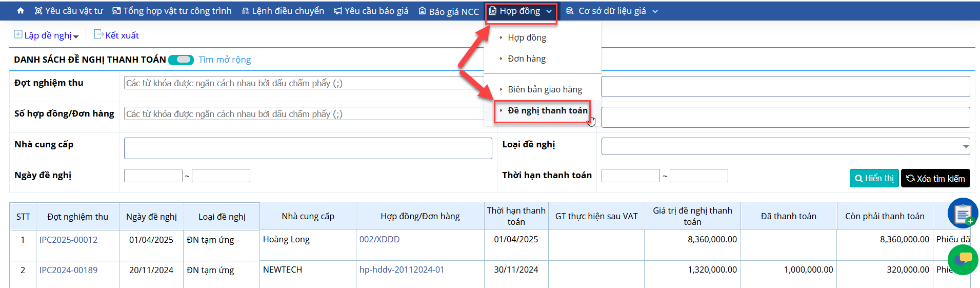The height and width of the screenshot is (288, 980).
Task: Click the Xóa tìm kiếm button
Action: [x=935, y=178]
